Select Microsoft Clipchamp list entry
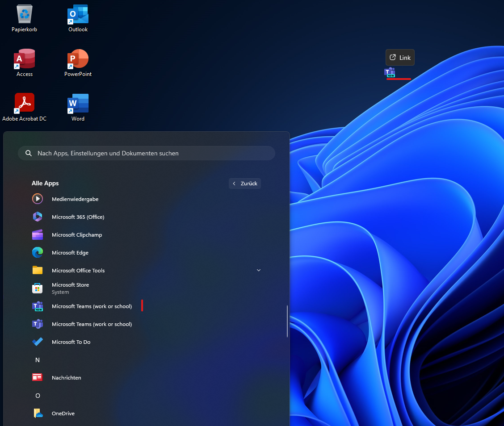The width and height of the screenshot is (504, 426). tap(147, 235)
